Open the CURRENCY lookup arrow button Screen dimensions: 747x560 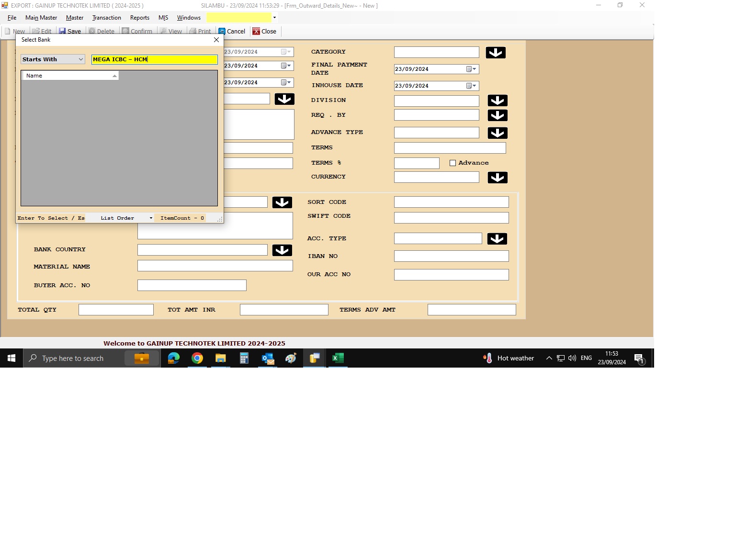[497, 178]
